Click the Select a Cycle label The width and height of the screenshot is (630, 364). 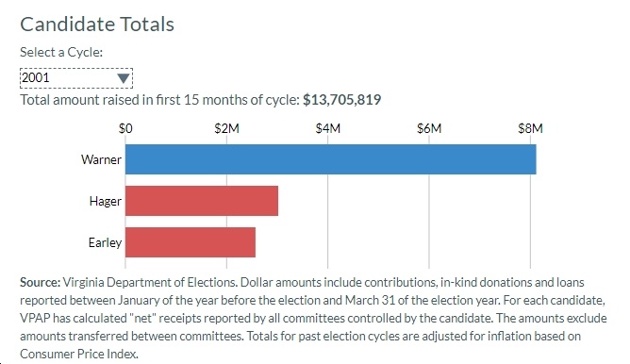tap(61, 52)
